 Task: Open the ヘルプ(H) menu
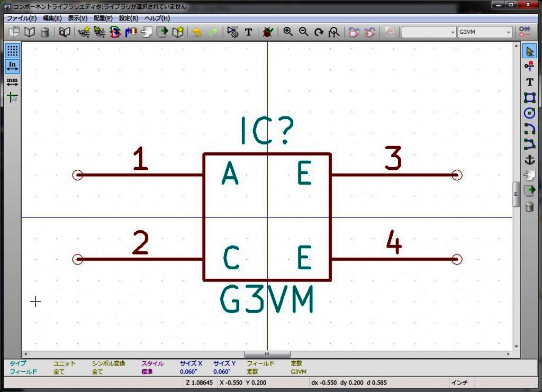[x=157, y=18]
